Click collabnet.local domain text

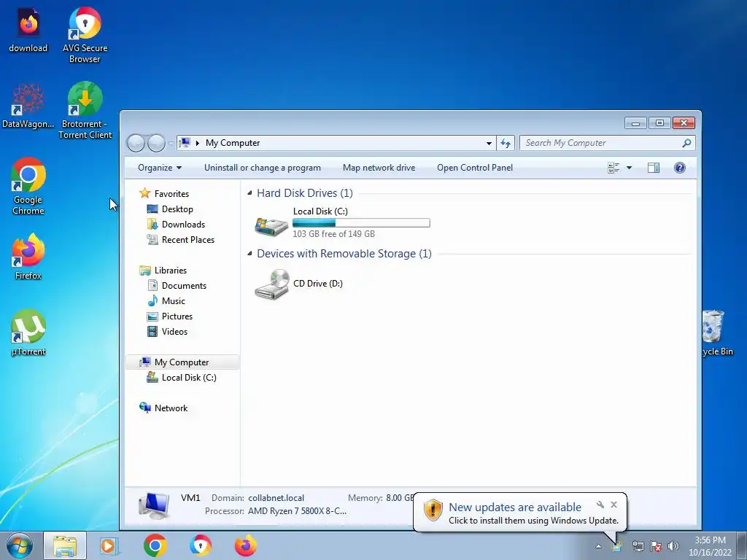tap(276, 497)
